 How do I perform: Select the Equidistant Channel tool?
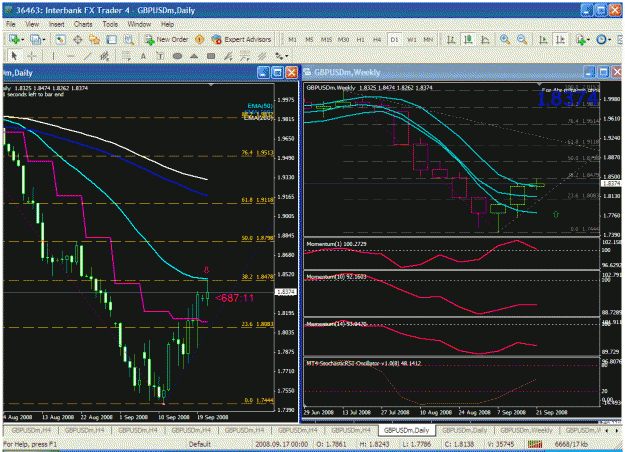(x=104, y=56)
